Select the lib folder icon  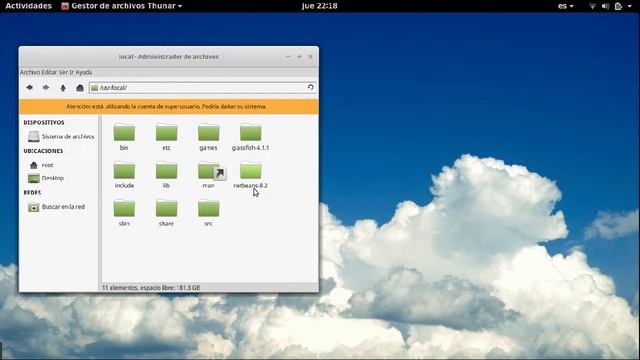pyautogui.click(x=167, y=170)
